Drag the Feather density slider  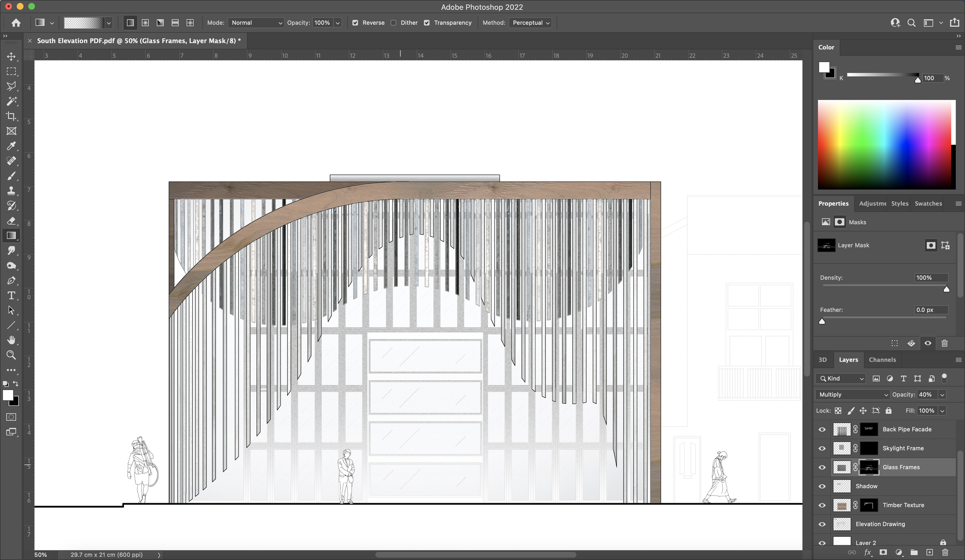[x=823, y=321]
